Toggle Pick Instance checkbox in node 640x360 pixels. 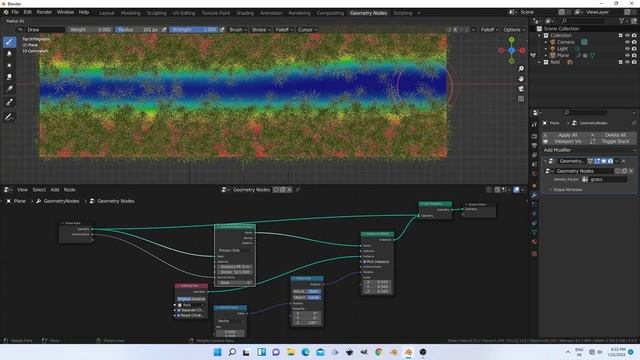(365, 262)
